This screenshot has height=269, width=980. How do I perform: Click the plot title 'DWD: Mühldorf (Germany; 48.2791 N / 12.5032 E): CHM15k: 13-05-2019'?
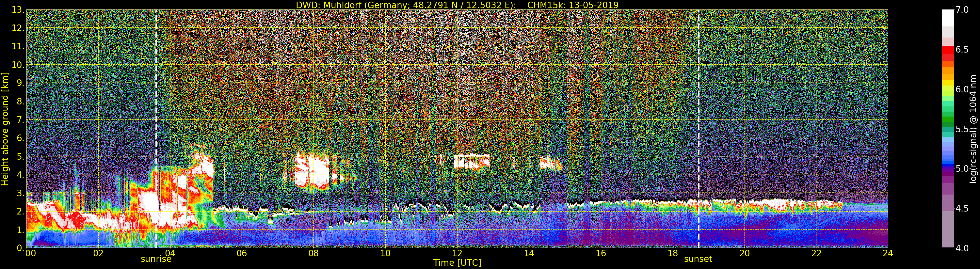457,5
